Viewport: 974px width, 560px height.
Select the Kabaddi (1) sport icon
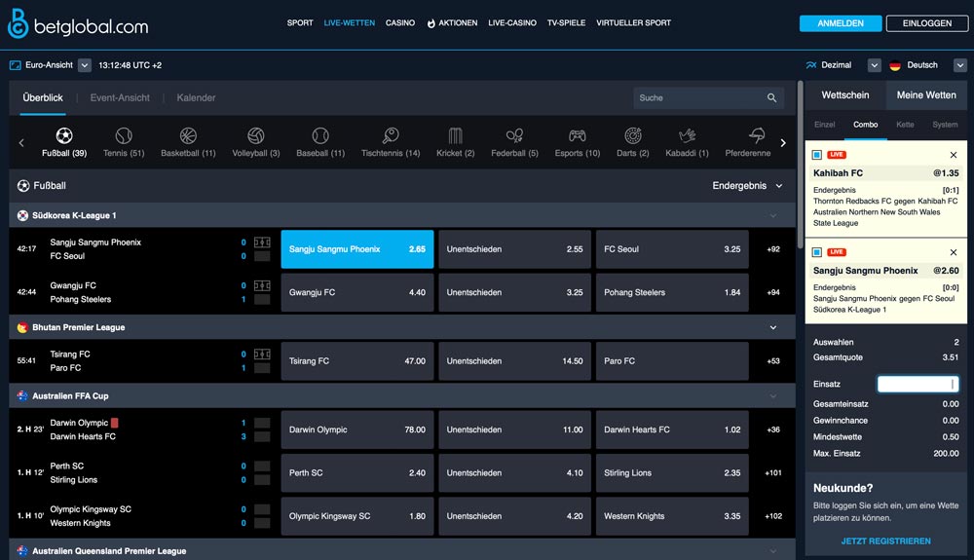(x=687, y=135)
